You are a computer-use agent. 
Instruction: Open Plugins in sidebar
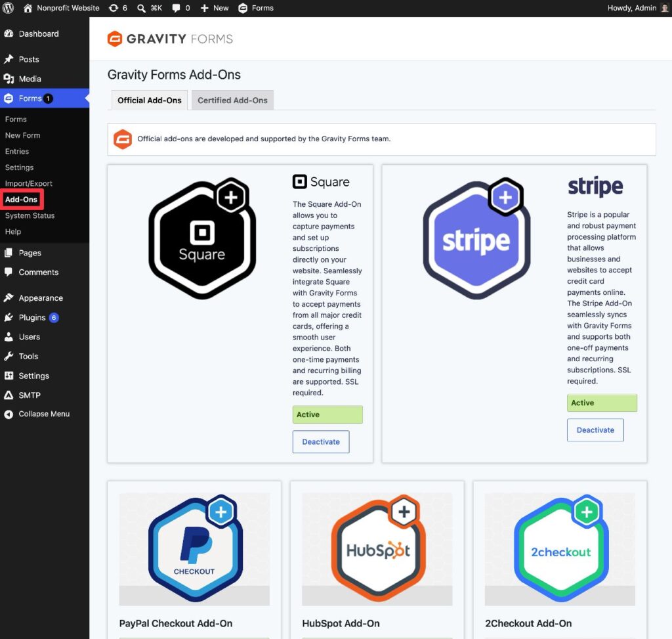45,318
